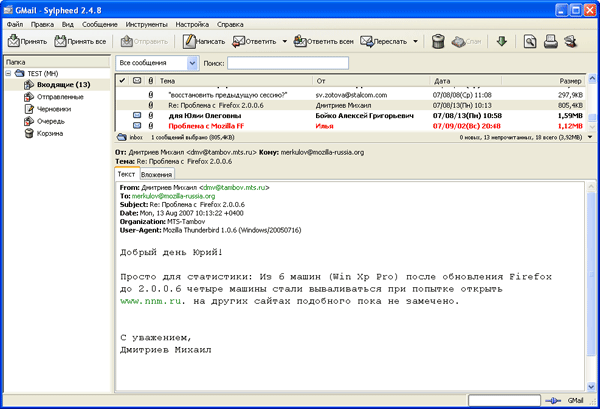Open the Переслать dropdown arrow

[x=415, y=41]
